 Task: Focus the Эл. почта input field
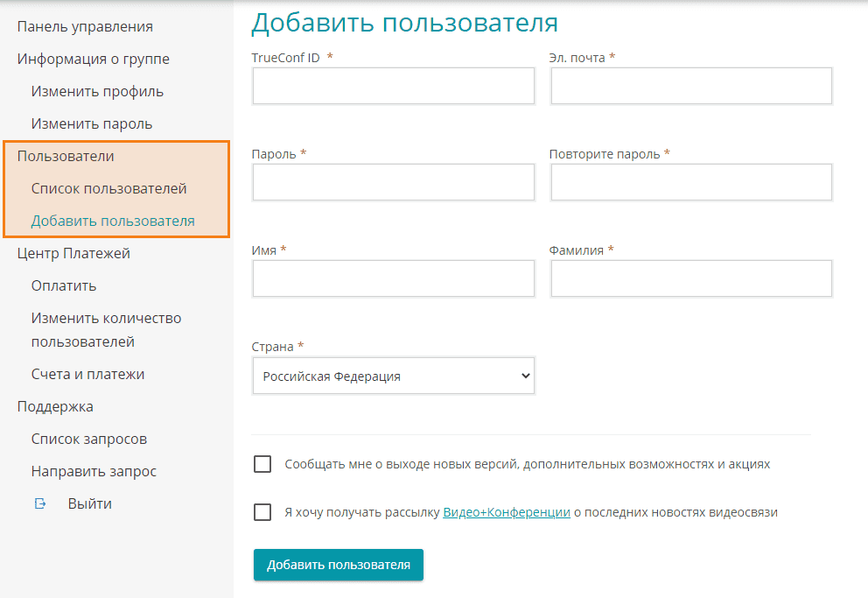691,86
